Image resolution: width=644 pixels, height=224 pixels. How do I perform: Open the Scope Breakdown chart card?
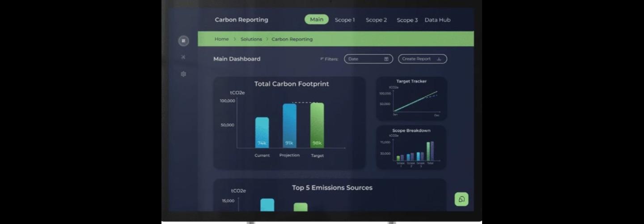[x=411, y=147]
